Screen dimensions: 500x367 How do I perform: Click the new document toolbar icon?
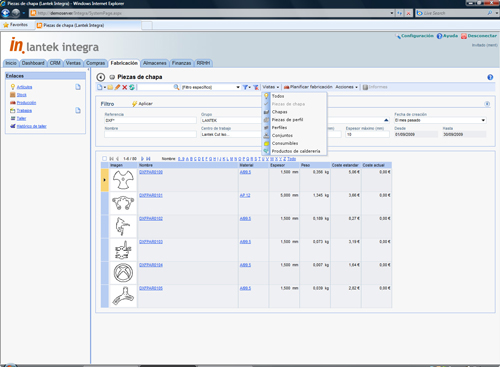pyautogui.click(x=100, y=87)
